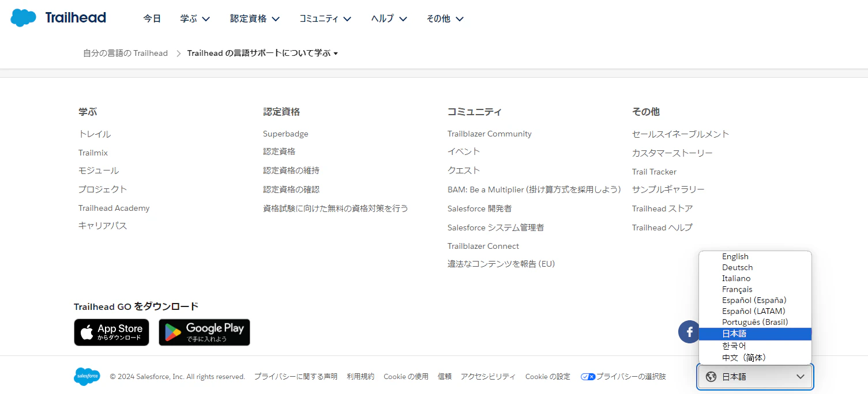Image resolution: width=868 pixels, height=394 pixels.
Task: Open Salesforce システム管理者 link
Action: pos(495,228)
